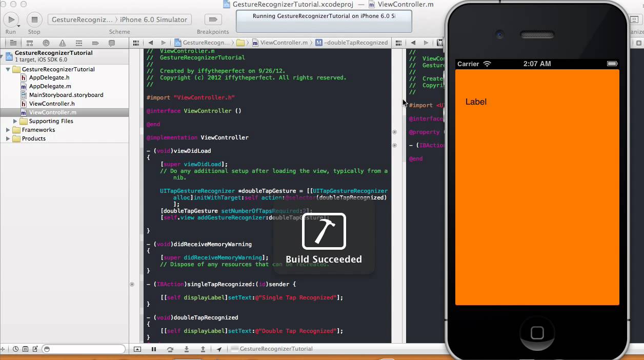Viewport: 644px width, 360px height.
Task: Toggle the Breakpoints button
Action: tap(213, 19)
